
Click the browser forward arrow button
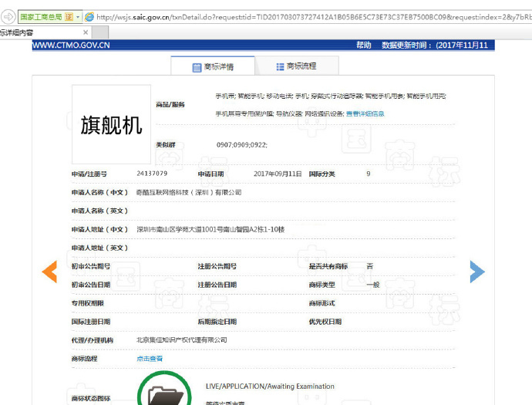[x=8, y=17]
